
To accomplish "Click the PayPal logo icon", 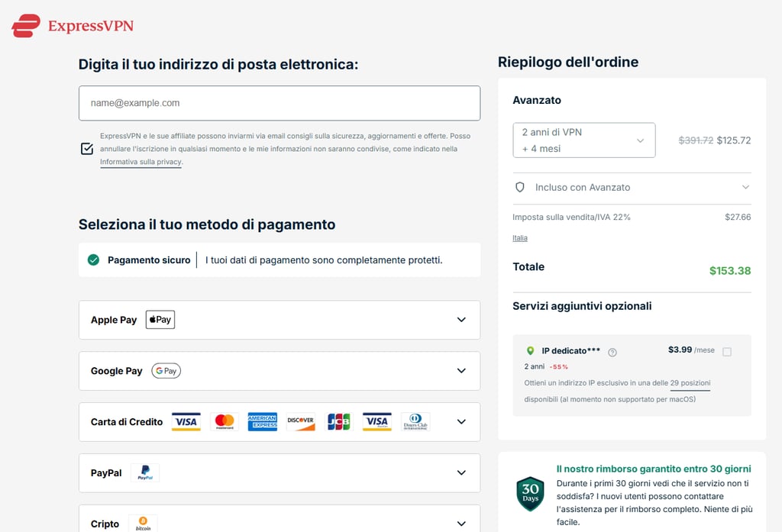I will click(x=145, y=472).
